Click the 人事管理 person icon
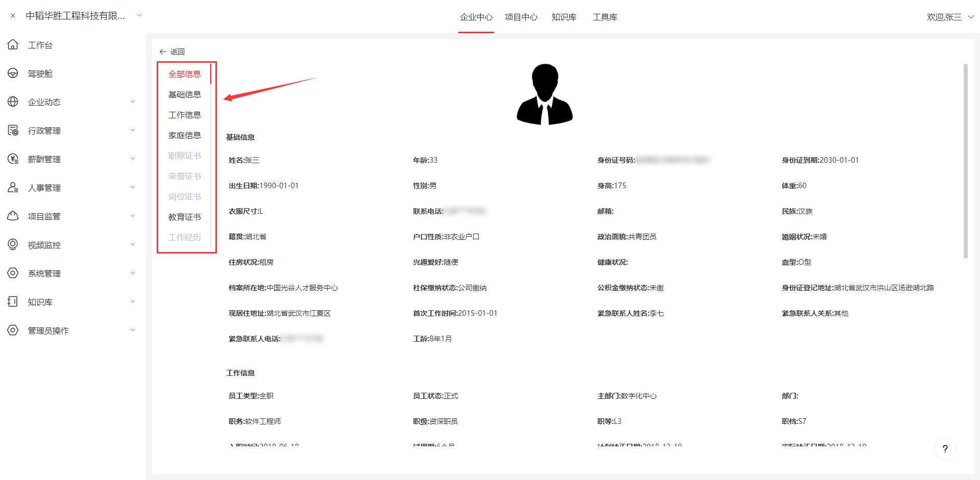This screenshot has height=480, width=980. pos(13,188)
